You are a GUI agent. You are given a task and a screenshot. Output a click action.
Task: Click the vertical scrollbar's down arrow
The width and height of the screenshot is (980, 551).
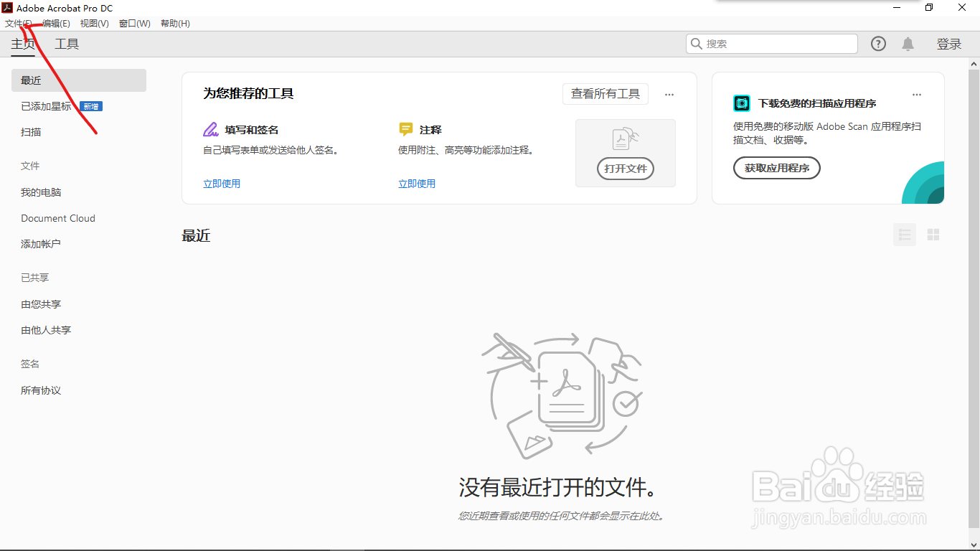click(974, 545)
